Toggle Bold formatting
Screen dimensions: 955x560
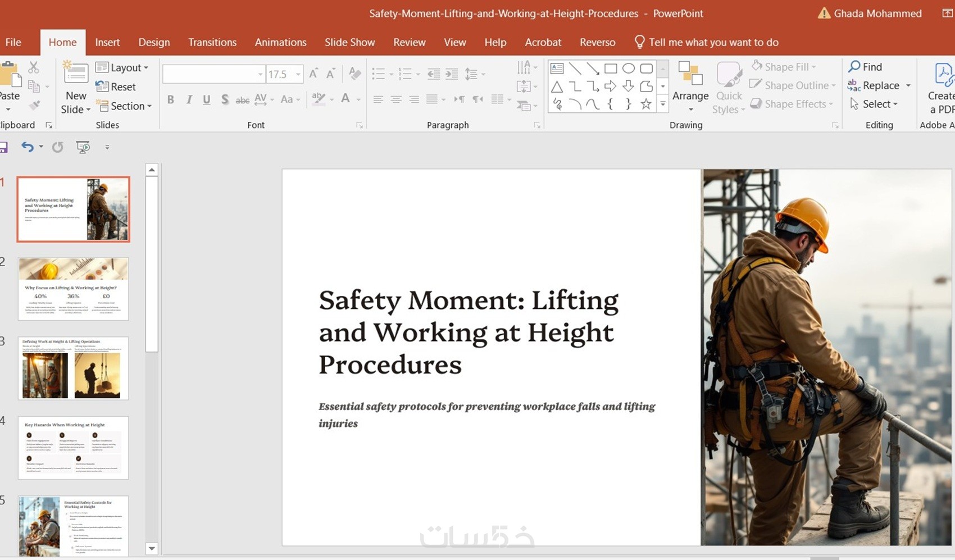pyautogui.click(x=170, y=99)
